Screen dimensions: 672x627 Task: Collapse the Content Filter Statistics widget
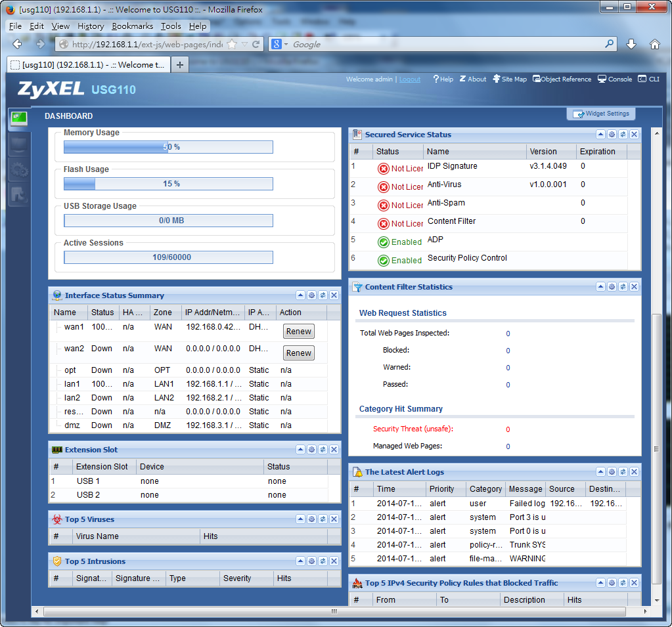[600, 287]
